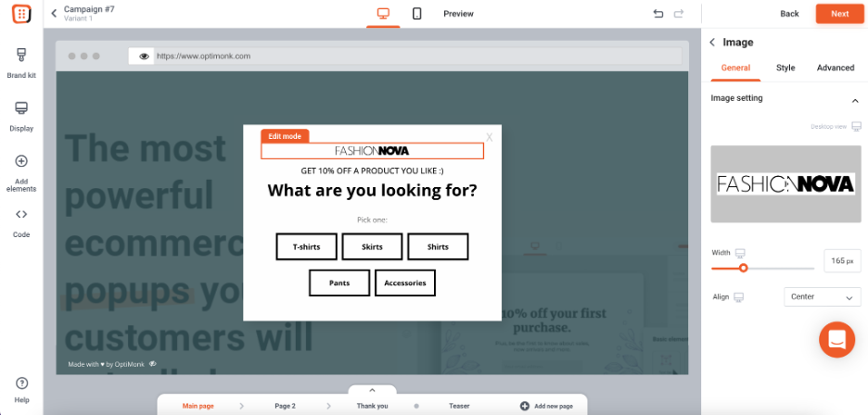Image resolution: width=868 pixels, height=415 pixels.
Task: Open the Code editor
Action: [x=21, y=223]
